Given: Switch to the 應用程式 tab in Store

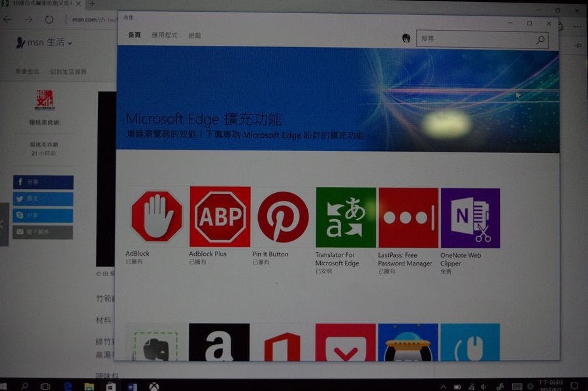Looking at the screenshot, I should (164, 35).
